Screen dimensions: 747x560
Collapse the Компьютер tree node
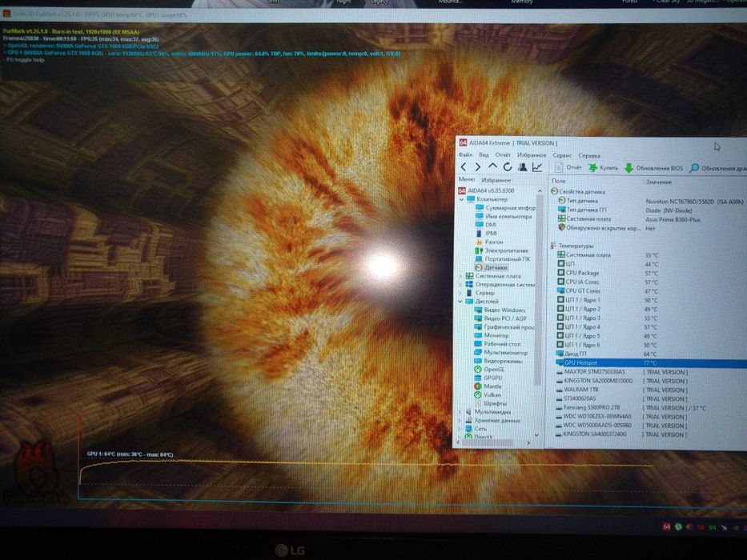pos(461,199)
